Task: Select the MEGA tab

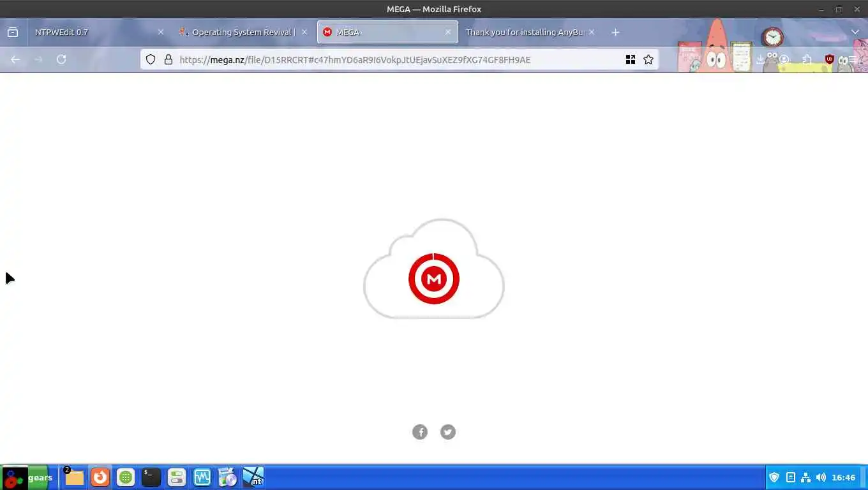Action: 387,32
